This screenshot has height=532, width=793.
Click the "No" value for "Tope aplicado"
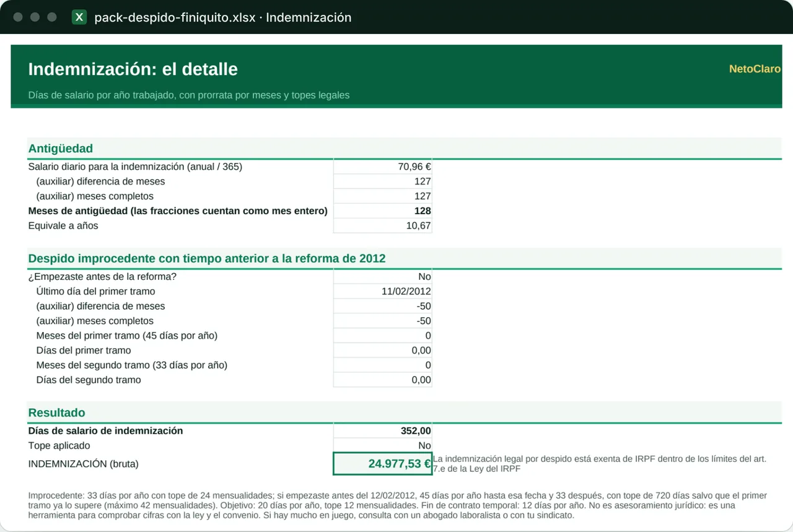[x=382, y=446]
